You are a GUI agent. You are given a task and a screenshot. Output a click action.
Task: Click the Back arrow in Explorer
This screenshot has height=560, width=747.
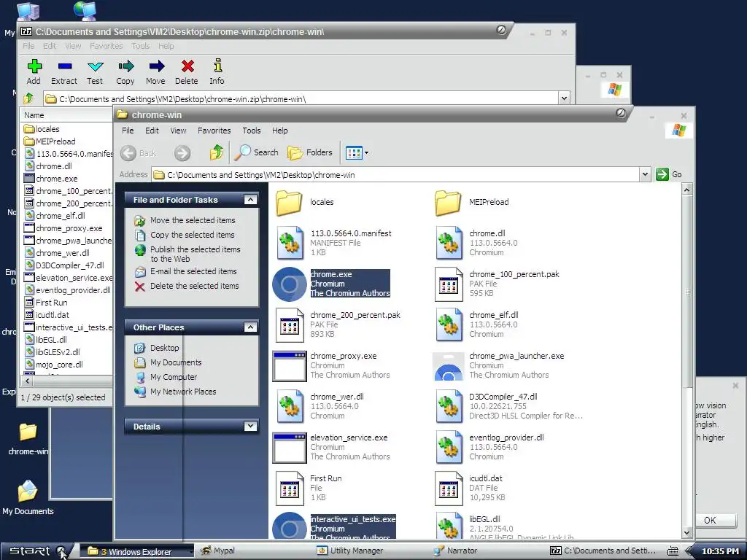pyautogui.click(x=138, y=153)
